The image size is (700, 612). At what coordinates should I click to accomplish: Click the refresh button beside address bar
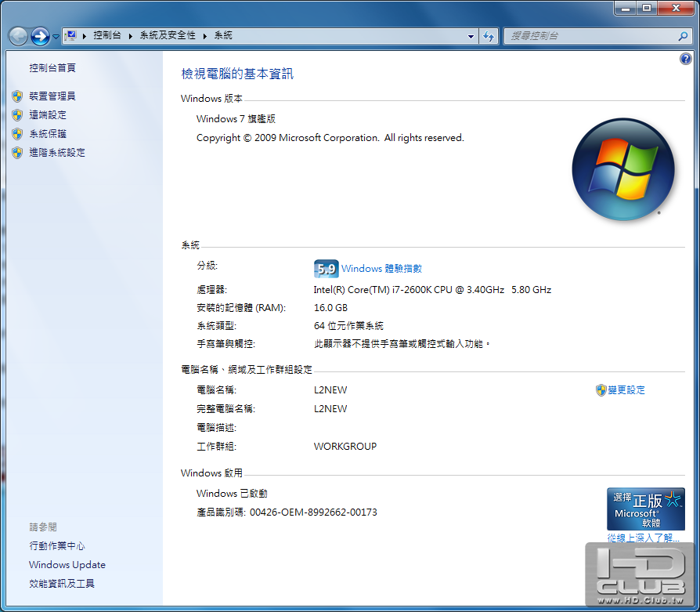pyautogui.click(x=489, y=36)
